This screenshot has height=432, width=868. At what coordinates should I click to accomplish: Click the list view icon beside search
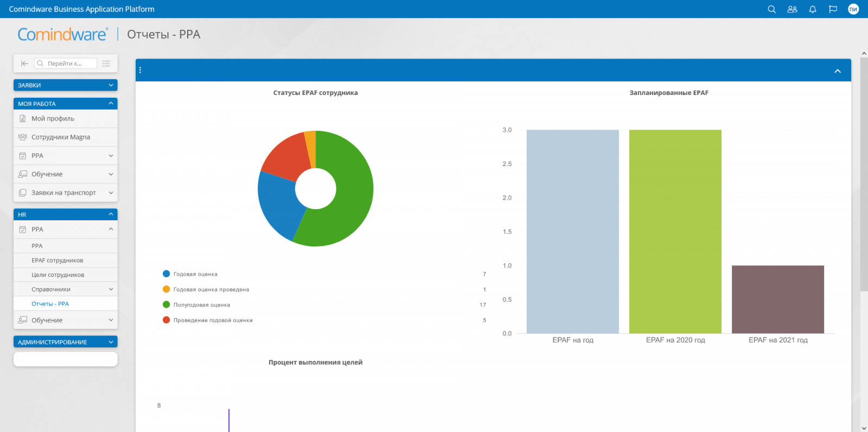(106, 63)
